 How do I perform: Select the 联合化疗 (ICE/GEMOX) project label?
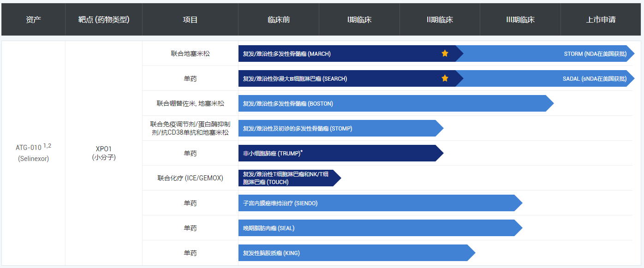[x=190, y=178]
